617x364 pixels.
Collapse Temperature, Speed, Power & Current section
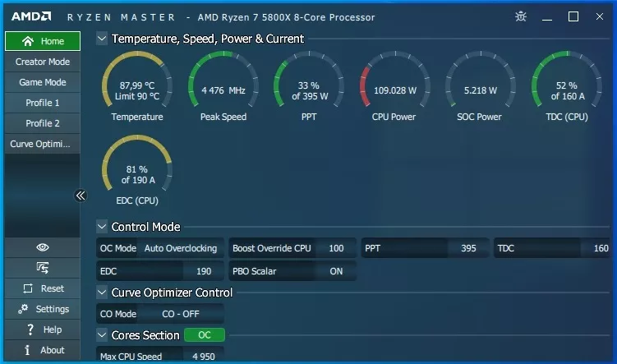(102, 39)
